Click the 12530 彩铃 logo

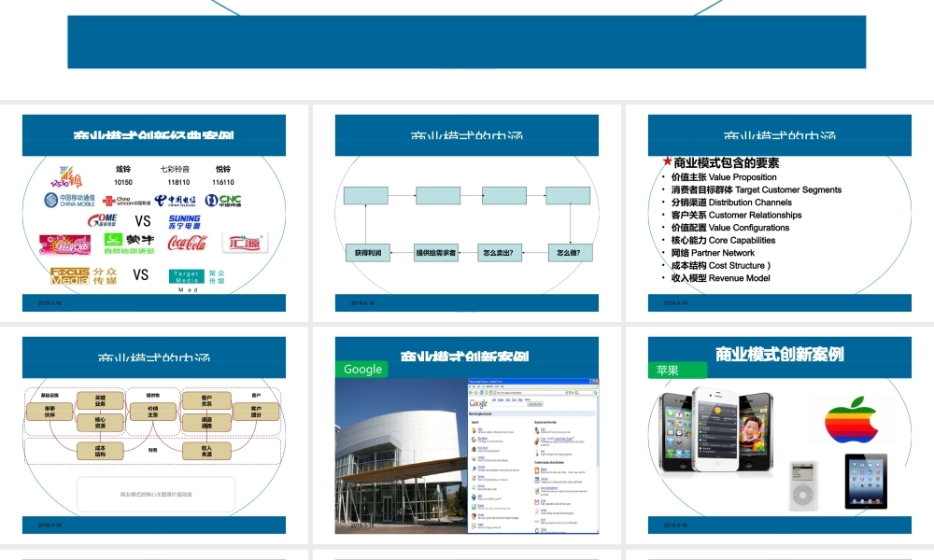click(x=66, y=176)
